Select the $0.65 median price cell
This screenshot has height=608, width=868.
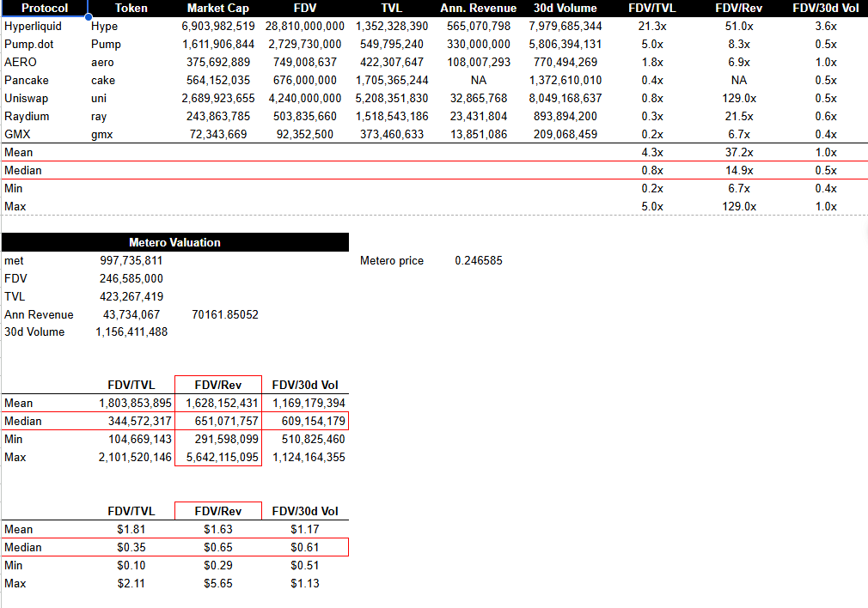(218, 548)
